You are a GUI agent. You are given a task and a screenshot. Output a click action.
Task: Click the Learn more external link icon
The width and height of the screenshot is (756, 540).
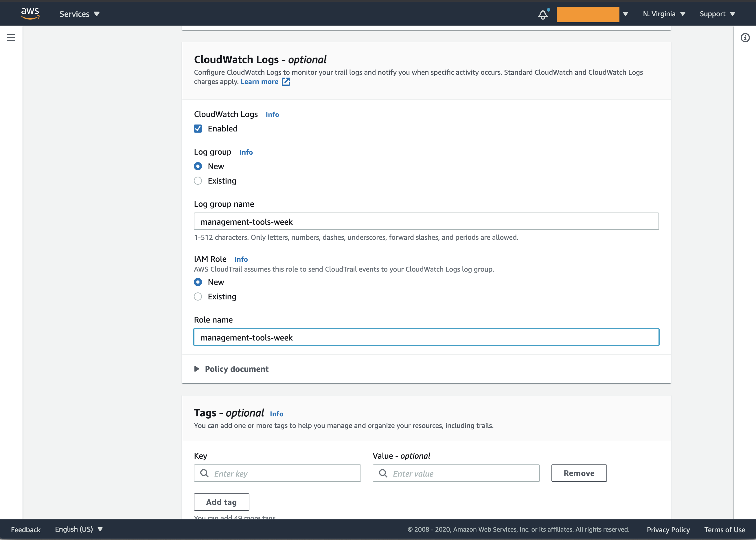pos(286,82)
